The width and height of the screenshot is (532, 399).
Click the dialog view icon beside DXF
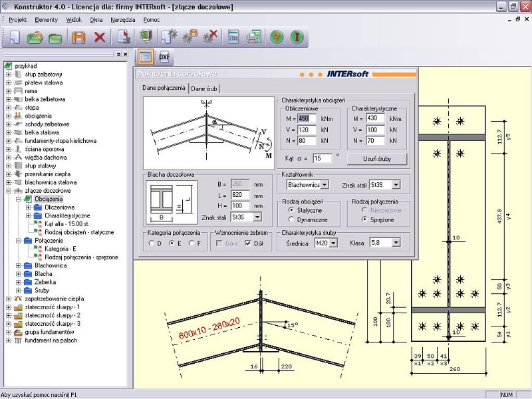[146, 57]
